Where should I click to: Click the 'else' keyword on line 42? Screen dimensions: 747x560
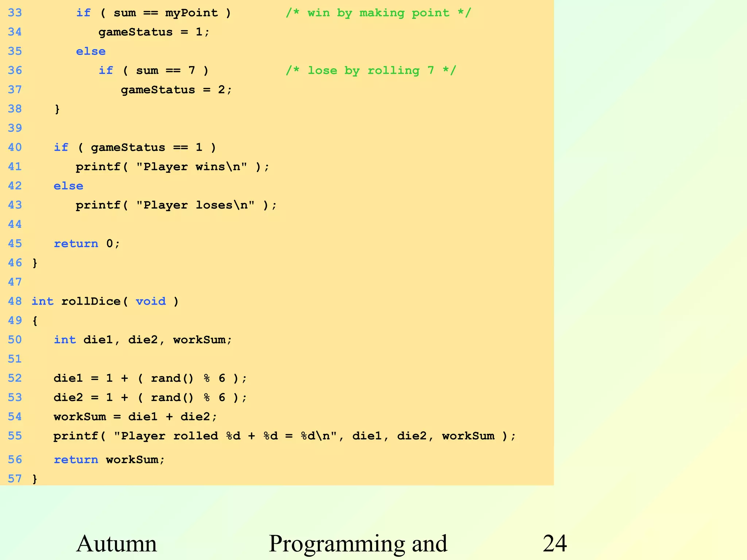pyautogui.click(x=69, y=186)
